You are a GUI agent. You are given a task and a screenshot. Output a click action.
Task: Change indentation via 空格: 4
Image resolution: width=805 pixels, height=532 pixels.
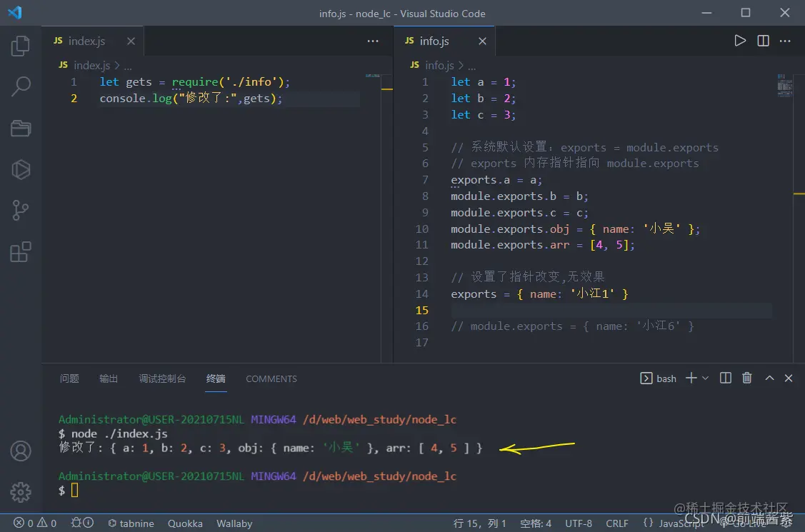(536, 523)
